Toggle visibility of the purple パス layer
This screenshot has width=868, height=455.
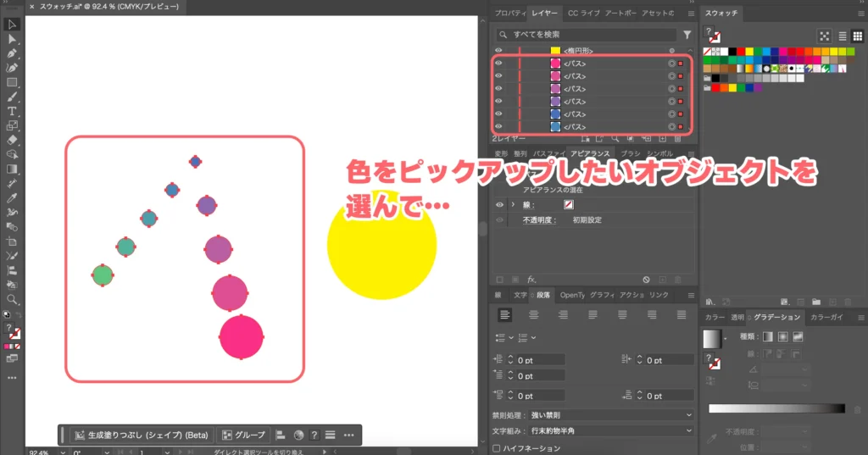498,102
